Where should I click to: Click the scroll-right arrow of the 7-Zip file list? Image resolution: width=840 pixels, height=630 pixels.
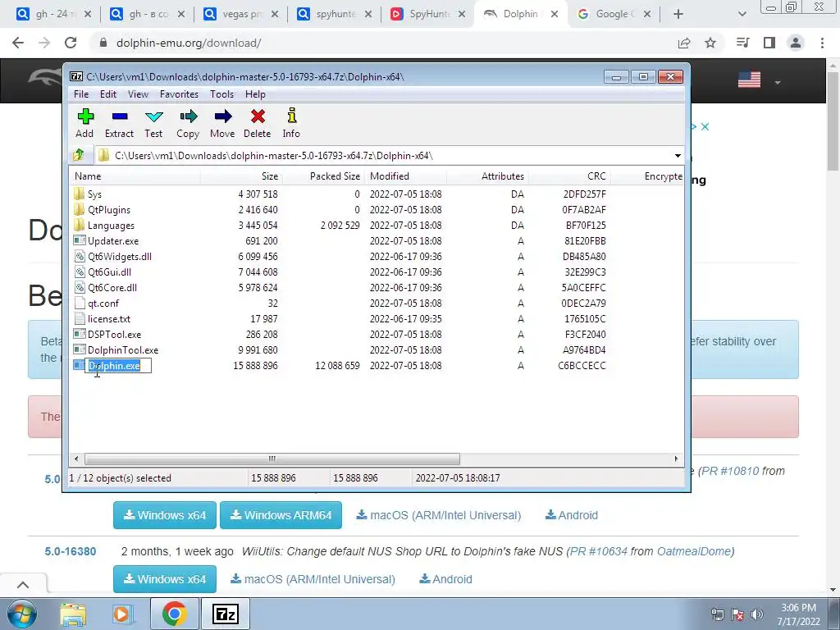click(x=676, y=459)
